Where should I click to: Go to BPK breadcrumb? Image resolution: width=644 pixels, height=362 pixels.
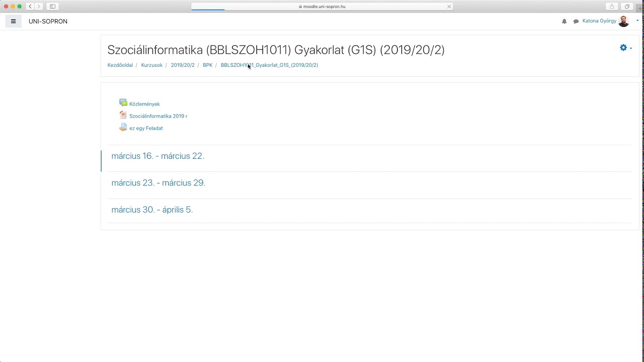click(208, 65)
